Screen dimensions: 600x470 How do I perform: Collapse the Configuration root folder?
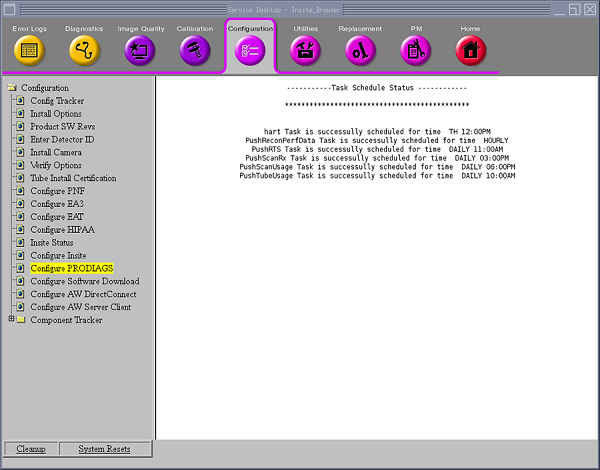pyautogui.click(x=11, y=88)
